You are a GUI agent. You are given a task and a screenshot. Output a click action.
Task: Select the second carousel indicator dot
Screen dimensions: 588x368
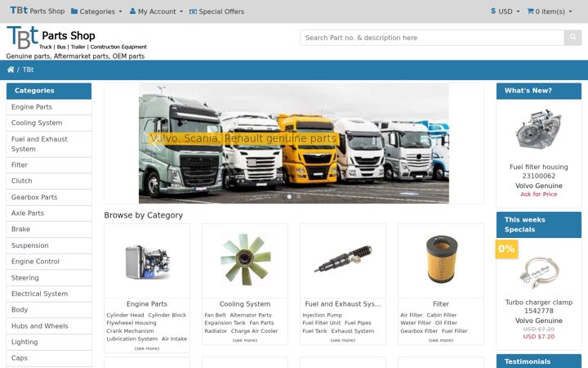tap(299, 196)
